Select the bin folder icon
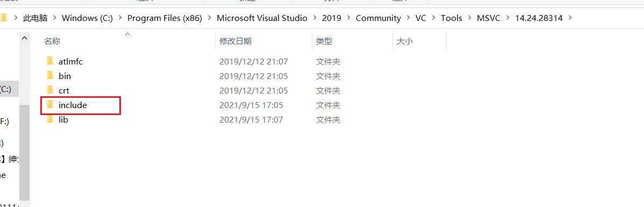Viewport: 644px width, 207px height. point(49,76)
